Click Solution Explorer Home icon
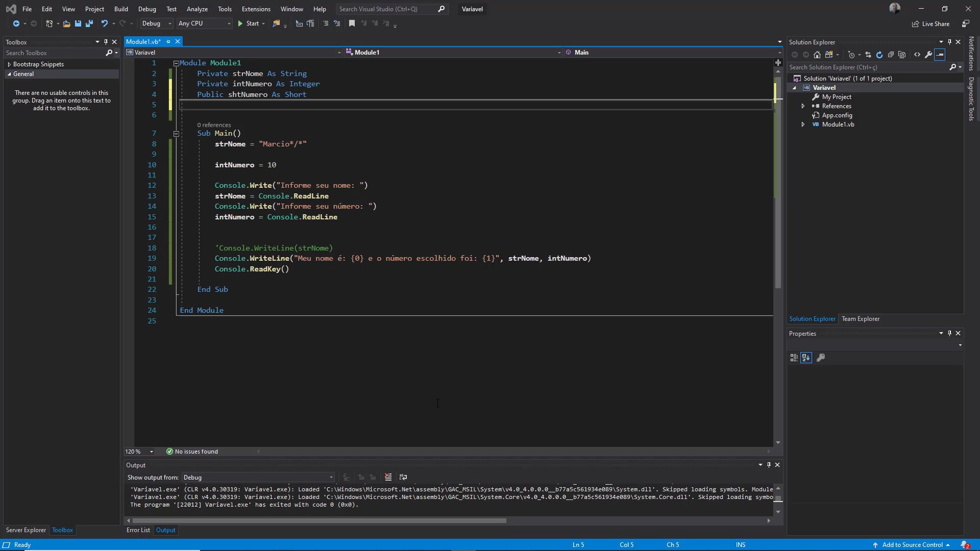Image resolution: width=980 pixels, height=551 pixels. 817,55
